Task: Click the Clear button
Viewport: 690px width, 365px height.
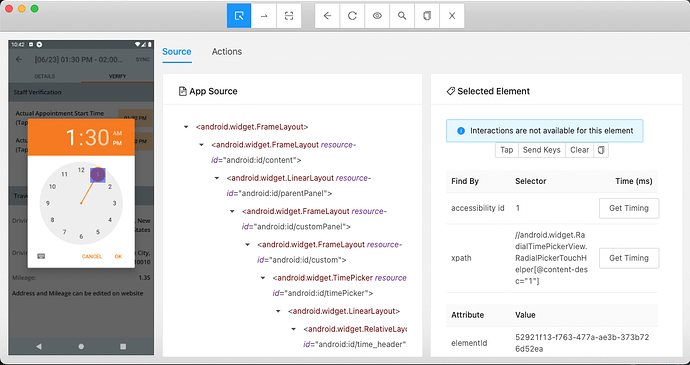Action: click(x=579, y=150)
